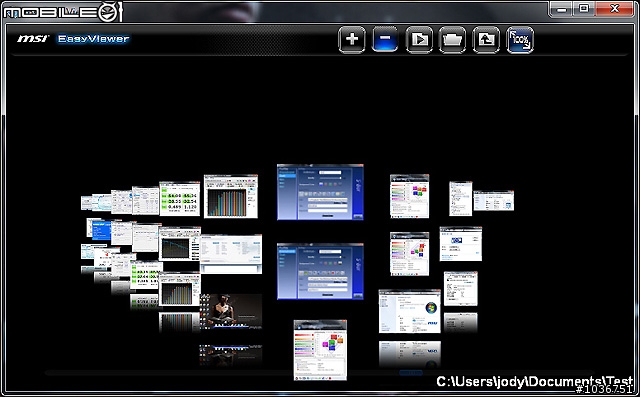
Task: Open the largest colorful bar chart thumbnail
Action: tap(231, 196)
